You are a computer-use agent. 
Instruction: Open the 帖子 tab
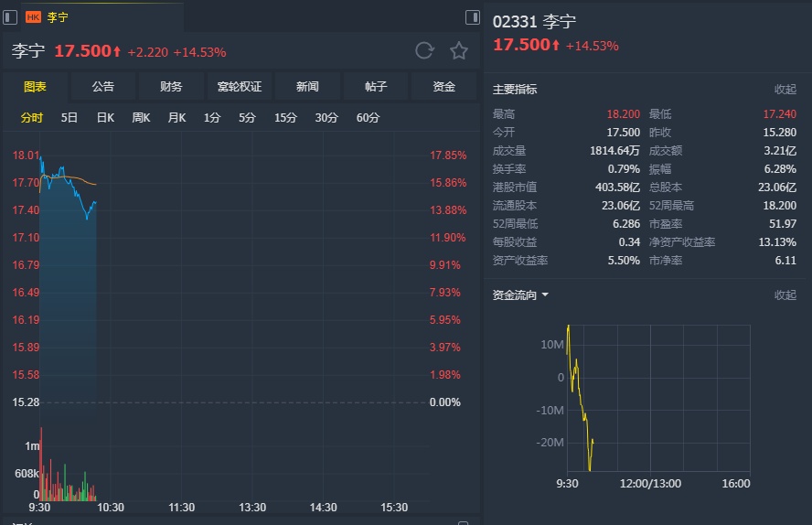click(x=376, y=87)
